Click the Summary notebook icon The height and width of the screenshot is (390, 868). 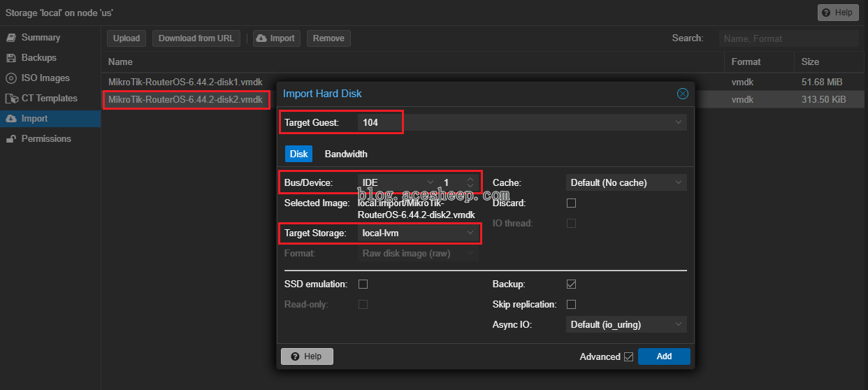(x=11, y=37)
